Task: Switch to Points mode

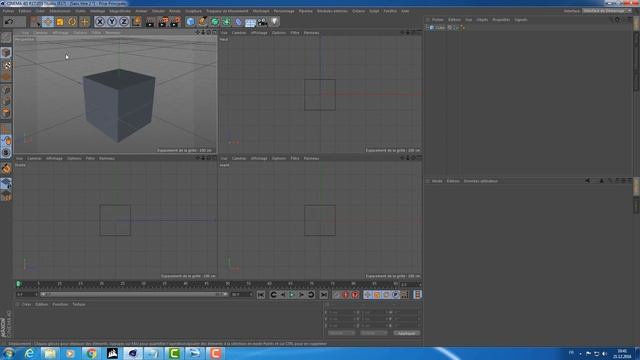Action: [x=6, y=89]
